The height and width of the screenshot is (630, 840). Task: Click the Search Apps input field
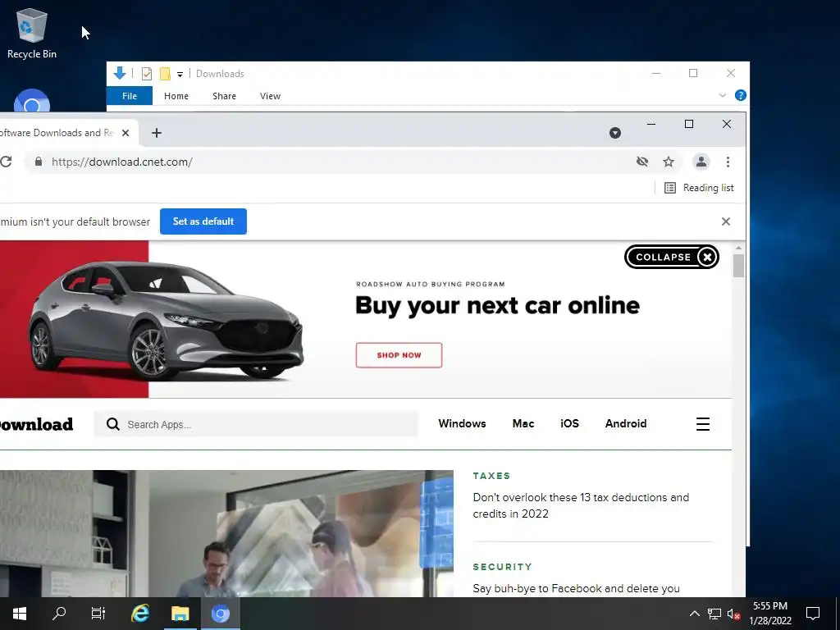[256, 424]
